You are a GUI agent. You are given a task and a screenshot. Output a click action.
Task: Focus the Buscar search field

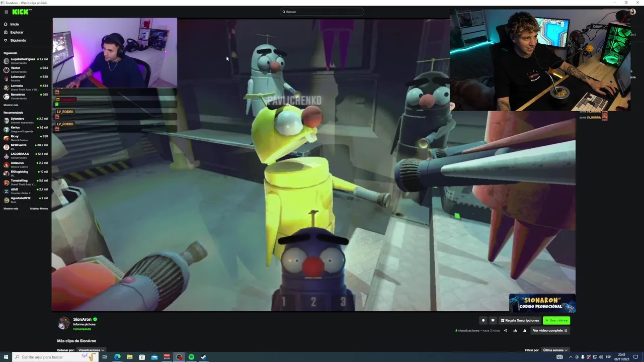(x=322, y=12)
